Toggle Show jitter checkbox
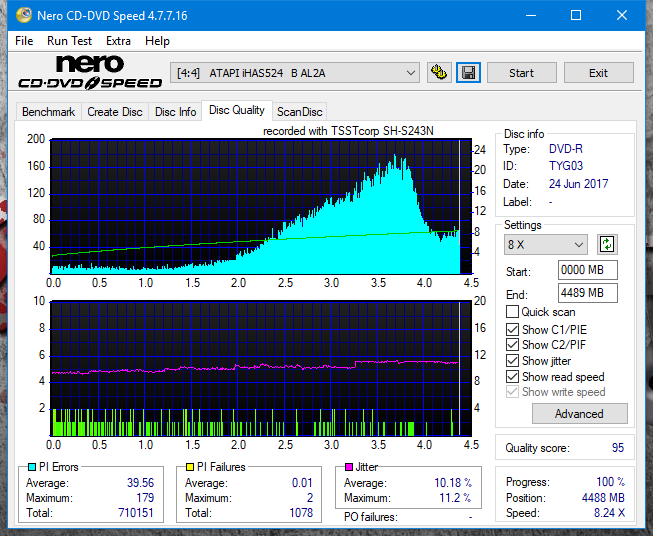Image resolution: width=653 pixels, height=536 pixels. (512, 361)
